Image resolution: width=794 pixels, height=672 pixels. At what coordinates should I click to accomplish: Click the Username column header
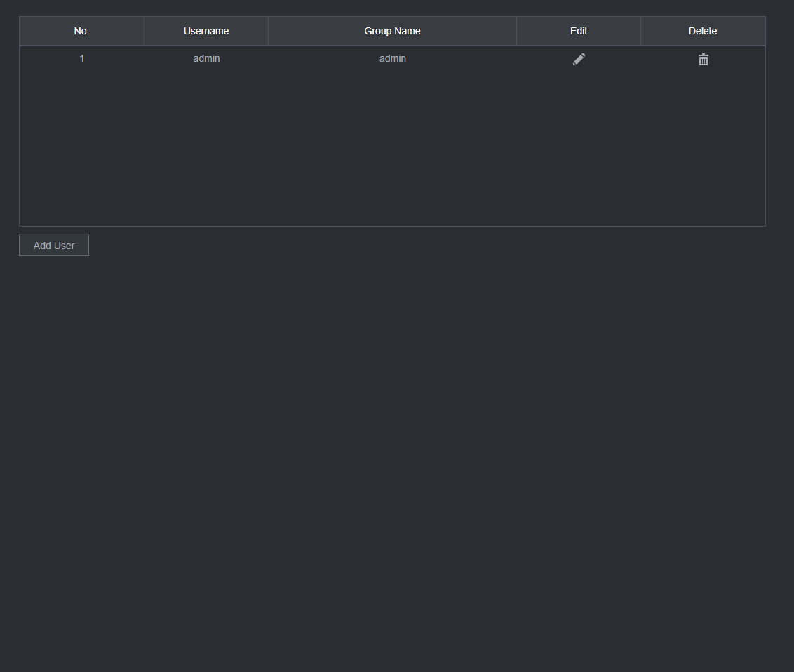click(206, 31)
